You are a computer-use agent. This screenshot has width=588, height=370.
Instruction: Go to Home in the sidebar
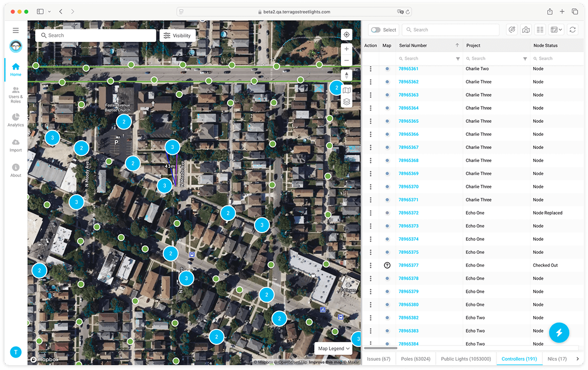[x=16, y=70]
